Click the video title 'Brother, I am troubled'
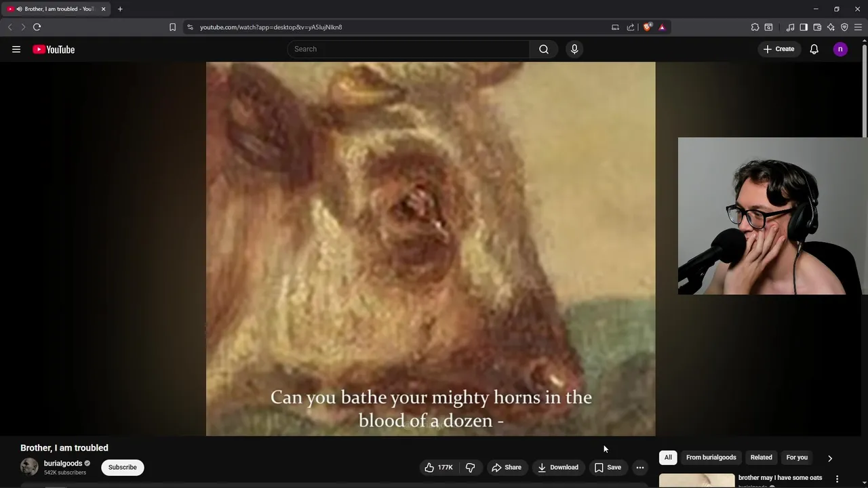This screenshot has height=488, width=868. click(64, 448)
